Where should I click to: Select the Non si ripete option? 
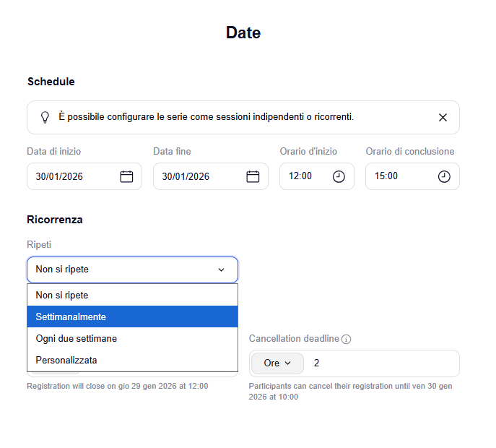pyautogui.click(x=132, y=295)
